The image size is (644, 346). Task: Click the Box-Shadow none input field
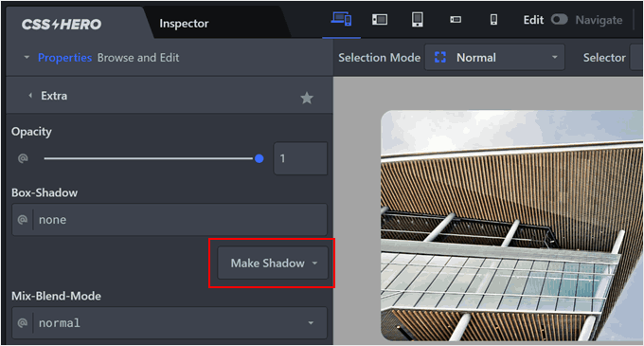170,219
